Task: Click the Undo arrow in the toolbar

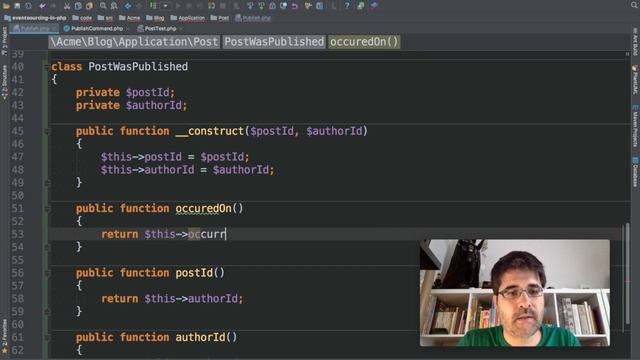Action: click(42, 6)
